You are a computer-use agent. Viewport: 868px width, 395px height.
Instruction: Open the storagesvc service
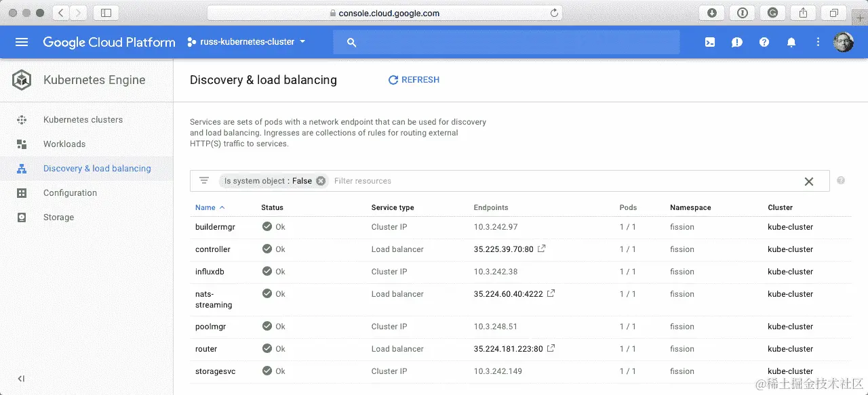click(x=216, y=371)
